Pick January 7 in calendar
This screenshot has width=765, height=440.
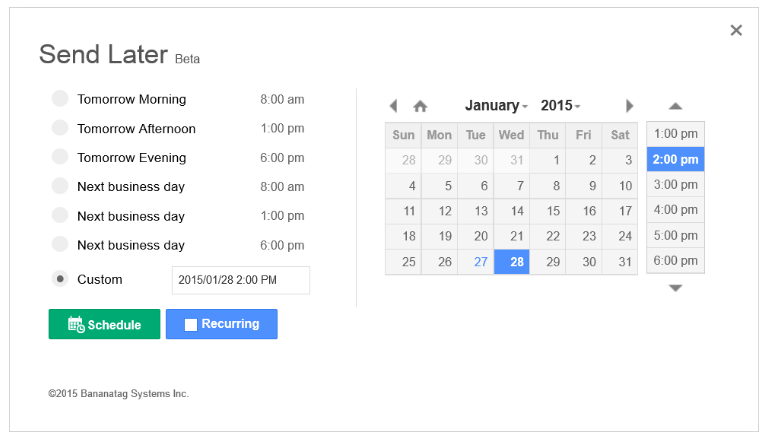[512, 185]
